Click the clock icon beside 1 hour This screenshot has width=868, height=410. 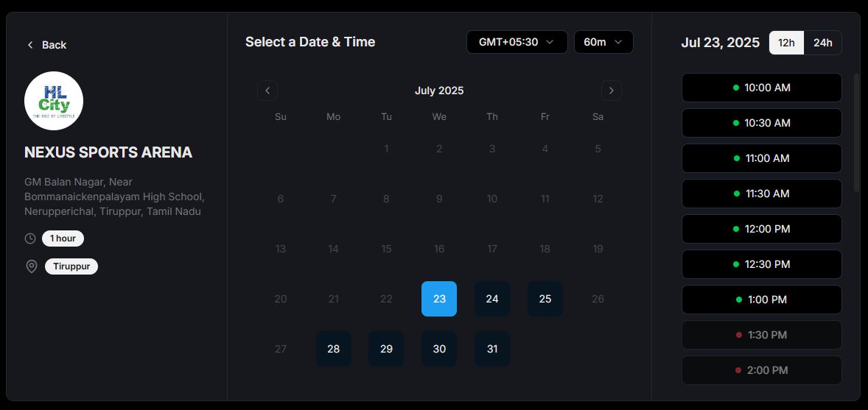[30, 238]
